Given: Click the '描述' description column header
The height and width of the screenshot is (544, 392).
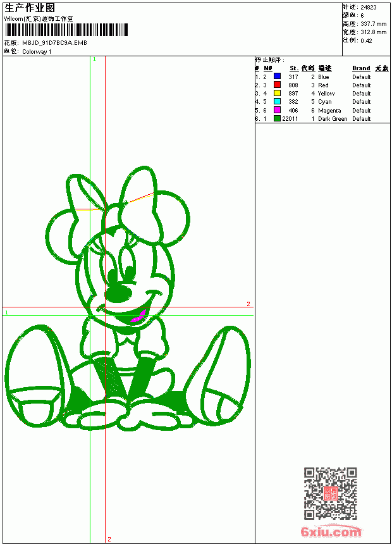Looking at the screenshot, I should (325, 68).
